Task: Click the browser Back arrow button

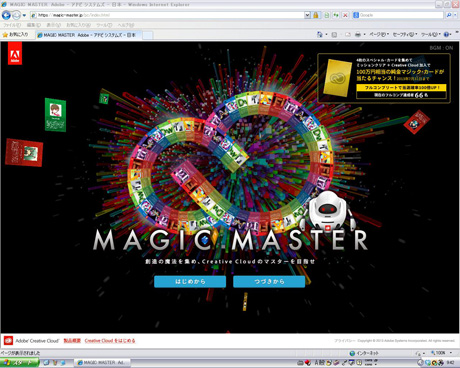Action: tap(6, 15)
